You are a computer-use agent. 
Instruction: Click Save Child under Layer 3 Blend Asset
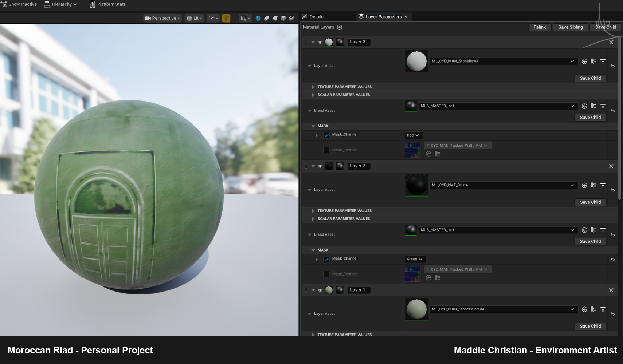[x=590, y=118]
